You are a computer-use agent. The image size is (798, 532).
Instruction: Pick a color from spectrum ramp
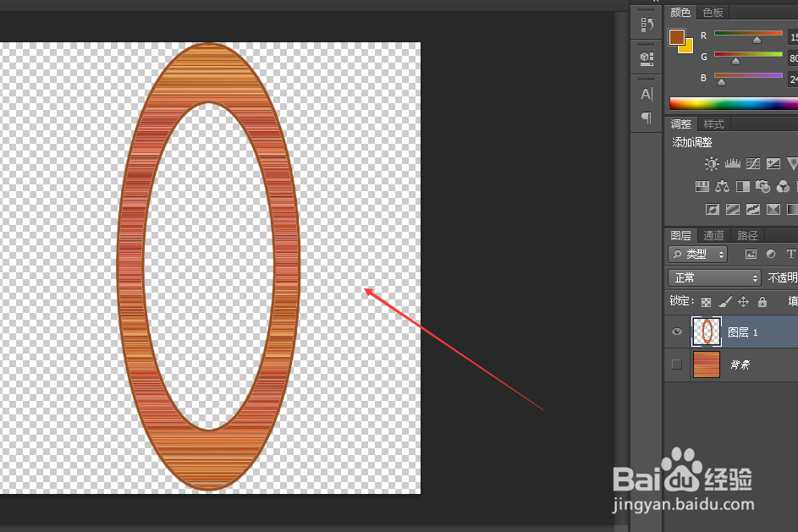point(734,103)
